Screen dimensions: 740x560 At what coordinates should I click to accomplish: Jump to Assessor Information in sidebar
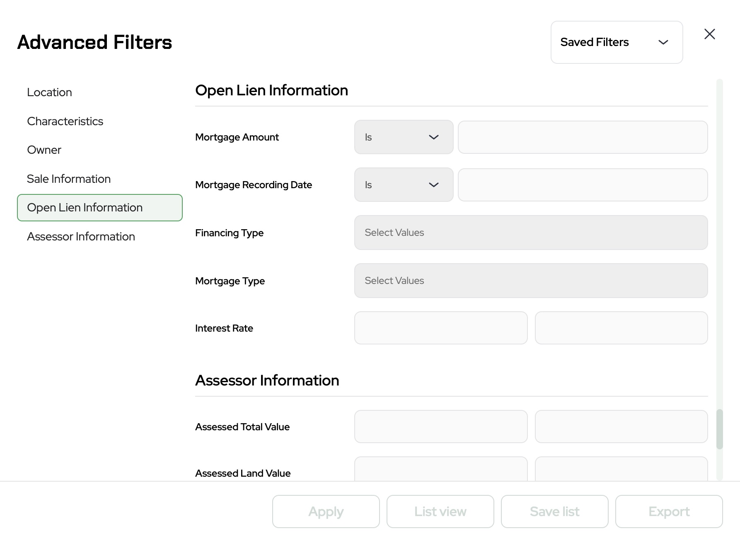[81, 237]
